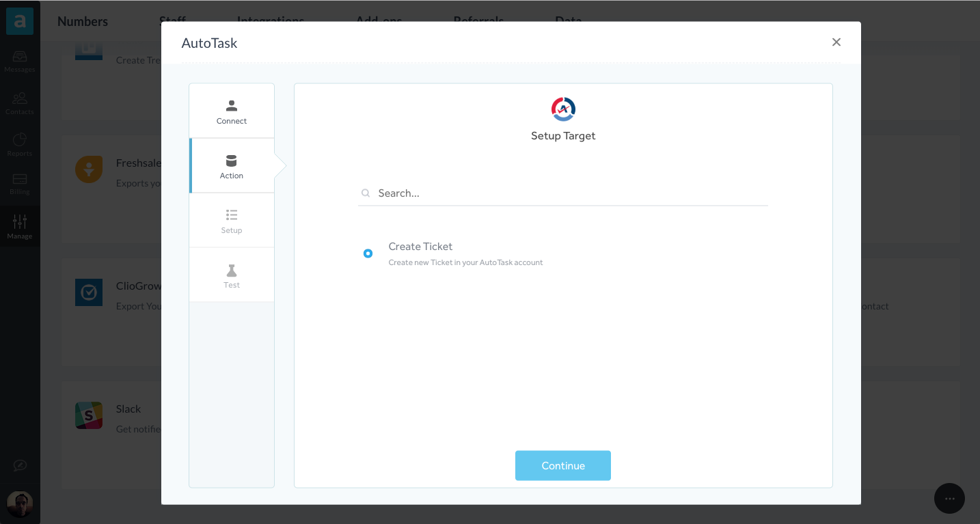The width and height of the screenshot is (980, 524).
Task: Click 'Create new Ticket in your AutoTask account' text
Action: pos(465,262)
